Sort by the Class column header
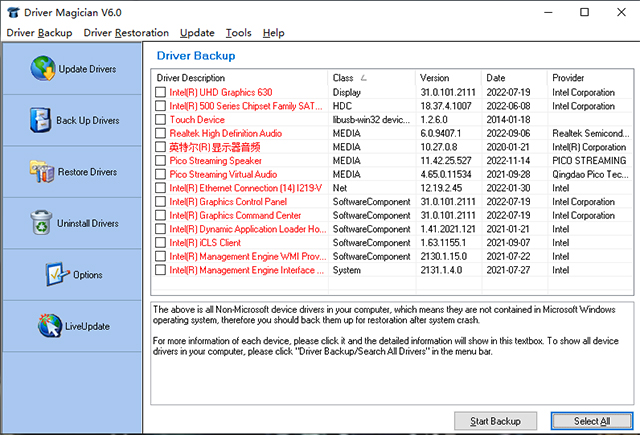Screen dimensions: 640x435 (370, 77)
